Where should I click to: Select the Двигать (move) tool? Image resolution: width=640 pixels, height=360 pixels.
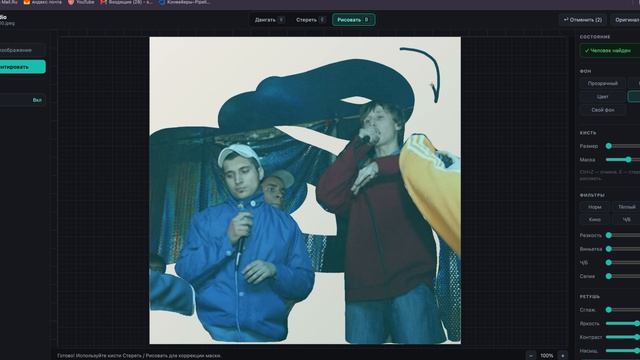[269, 20]
